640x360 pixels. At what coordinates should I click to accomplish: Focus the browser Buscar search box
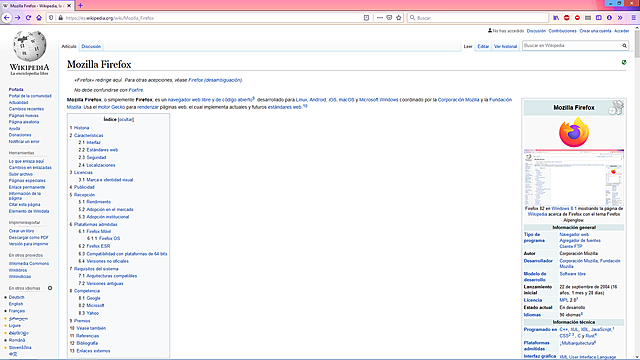point(478,18)
